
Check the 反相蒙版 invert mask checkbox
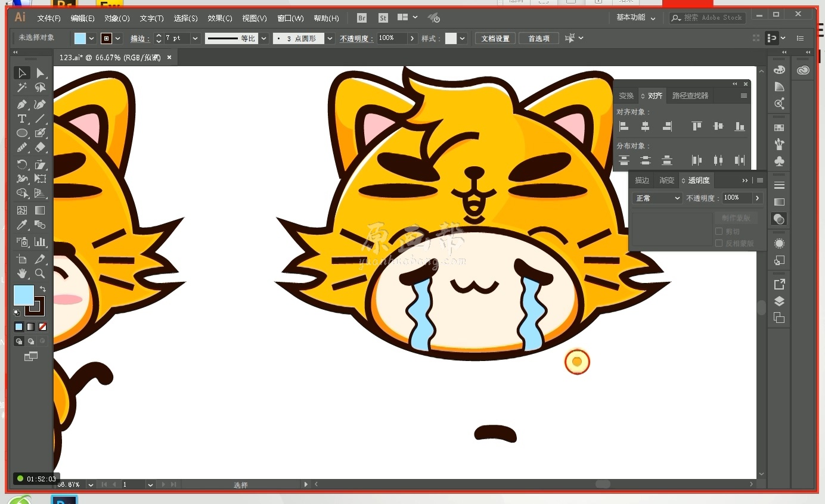(719, 243)
